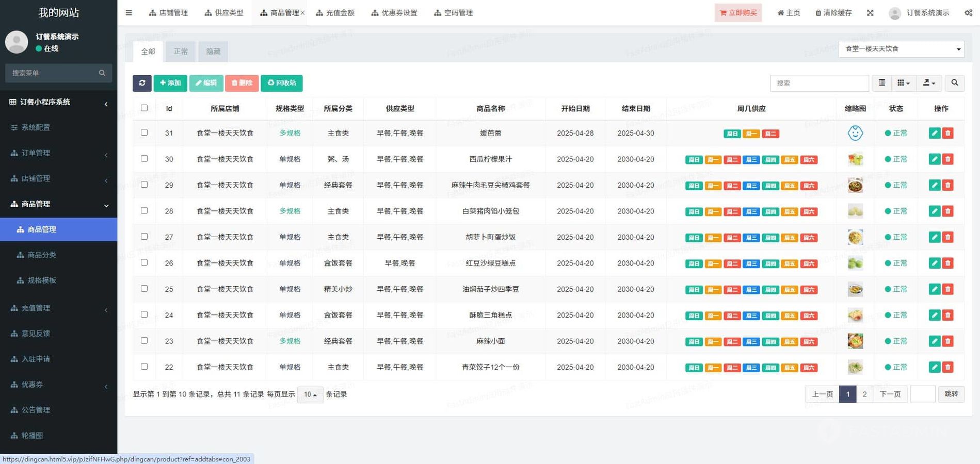Click the 回收站 recycle bin button
The image size is (980, 464).
click(282, 83)
